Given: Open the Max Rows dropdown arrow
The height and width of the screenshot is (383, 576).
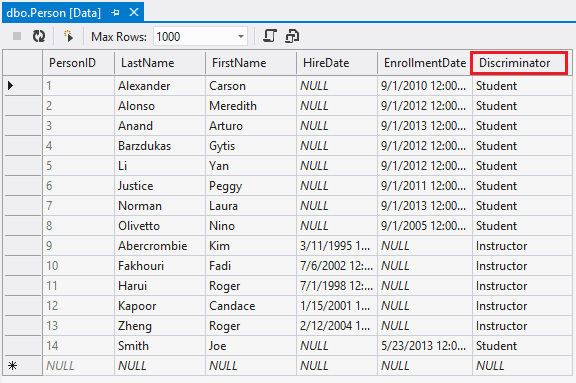Looking at the screenshot, I should coord(241,36).
